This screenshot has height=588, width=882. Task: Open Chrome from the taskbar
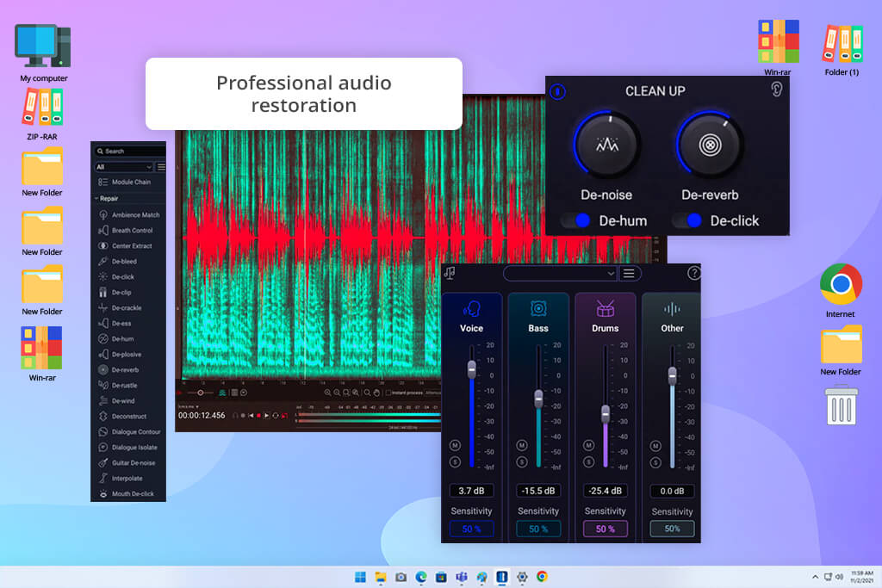tap(543, 577)
